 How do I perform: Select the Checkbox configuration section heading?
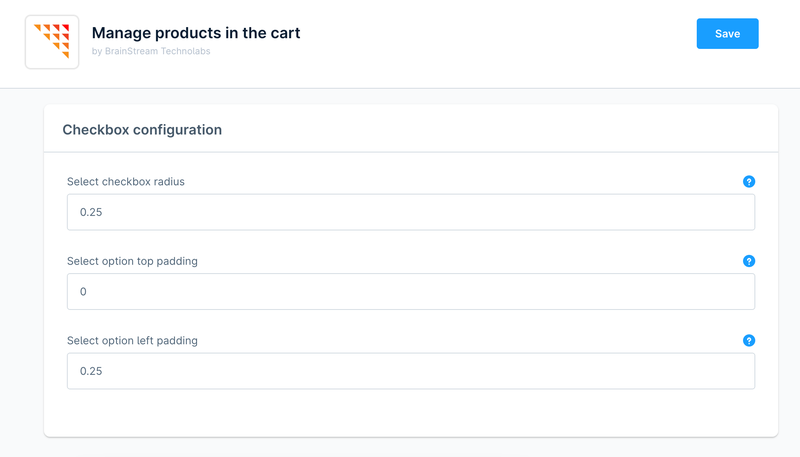pyautogui.click(x=142, y=130)
